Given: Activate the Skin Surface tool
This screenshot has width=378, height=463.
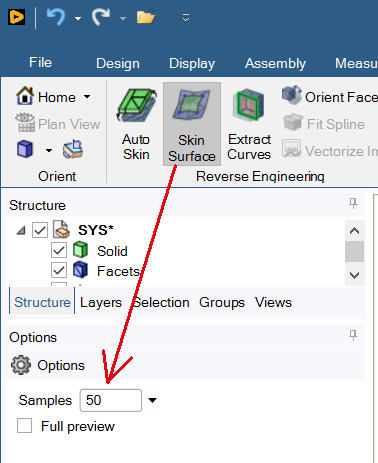Looking at the screenshot, I should coord(192,124).
